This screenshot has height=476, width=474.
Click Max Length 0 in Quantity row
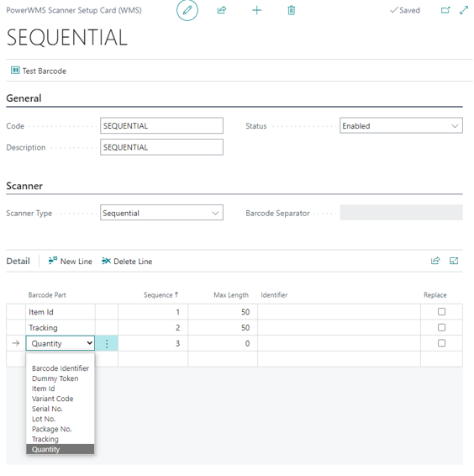(223, 343)
